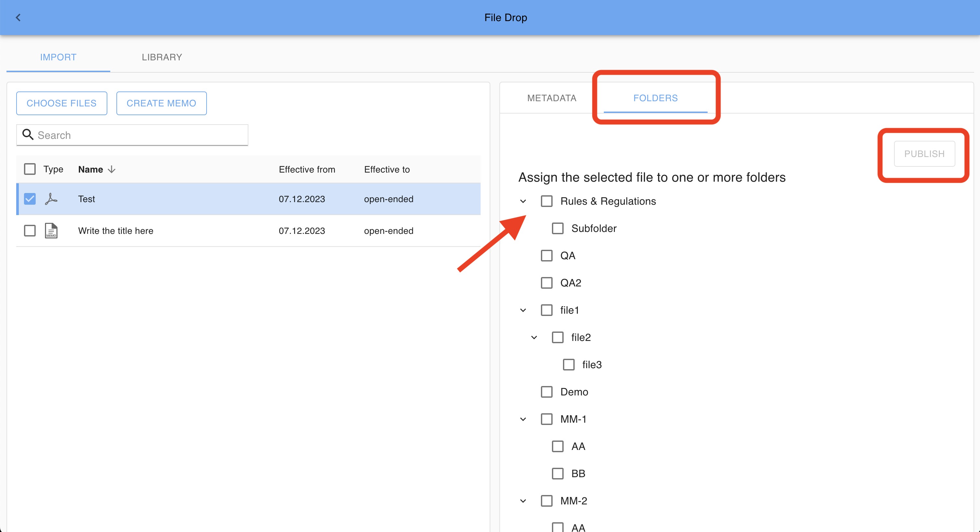This screenshot has height=532, width=980.
Task: Toggle the select-all checkbox in header
Action: 30,169
